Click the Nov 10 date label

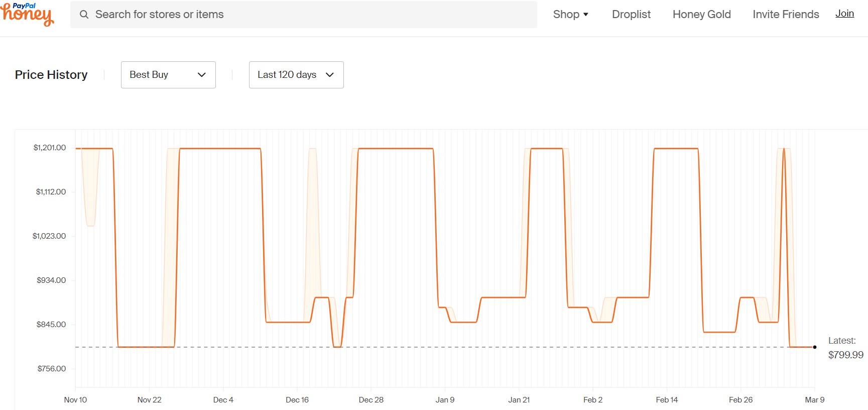[75, 400]
